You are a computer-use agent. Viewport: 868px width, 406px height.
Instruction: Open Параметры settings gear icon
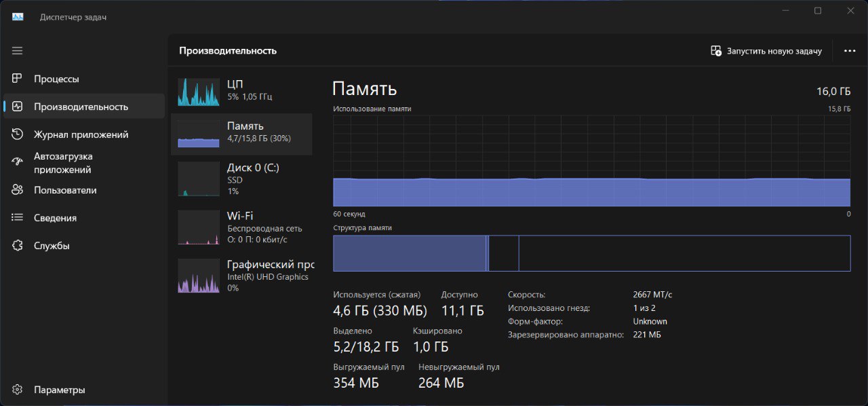click(18, 390)
